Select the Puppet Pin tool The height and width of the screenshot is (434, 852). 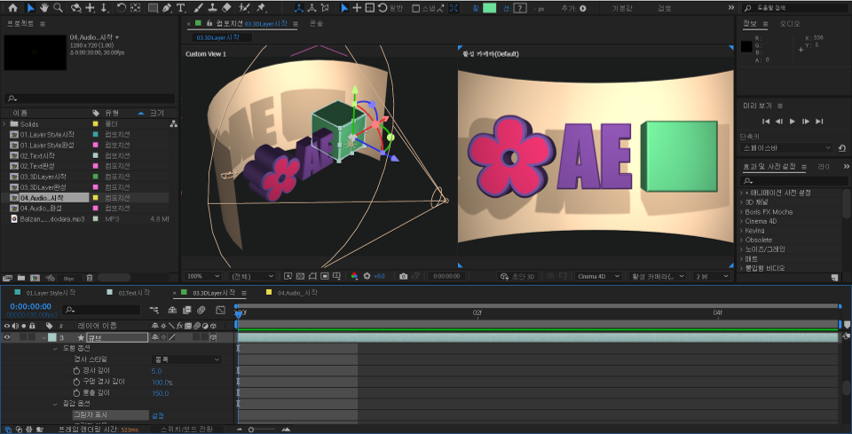pyautogui.click(x=261, y=8)
